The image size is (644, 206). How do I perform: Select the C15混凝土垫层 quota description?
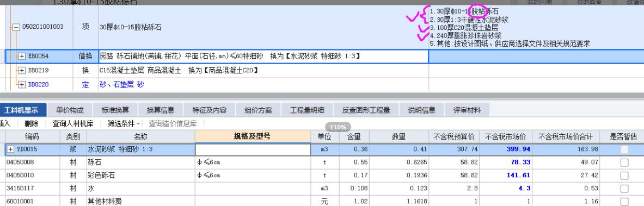[179, 71]
